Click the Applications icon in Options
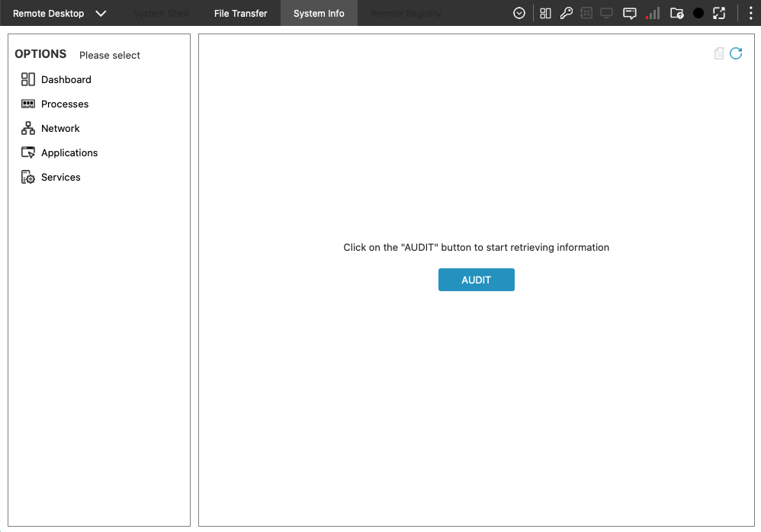This screenshot has height=532, width=761. point(28,152)
